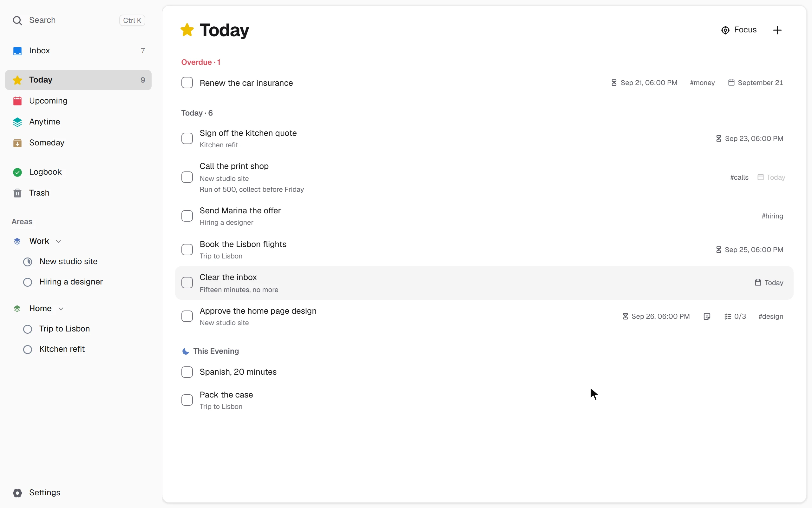Click the green Logbook checkmark icon

tap(17, 172)
